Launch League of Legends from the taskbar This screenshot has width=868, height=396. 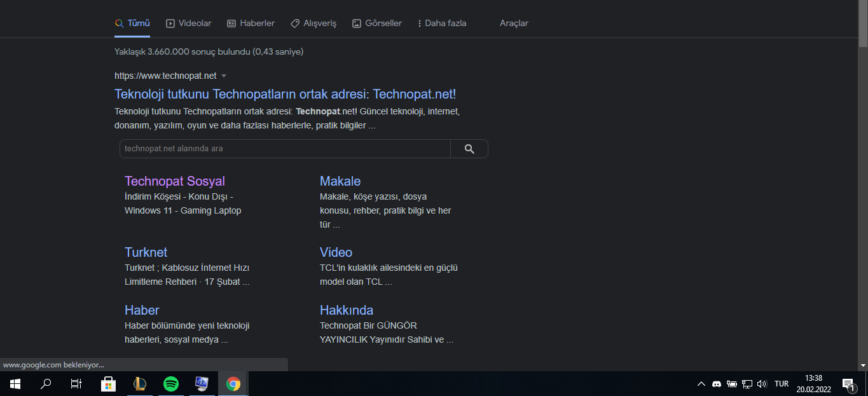(x=139, y=384)
